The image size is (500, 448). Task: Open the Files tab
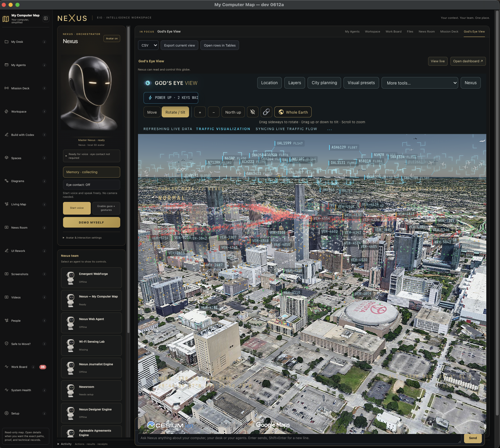[410, 31]
